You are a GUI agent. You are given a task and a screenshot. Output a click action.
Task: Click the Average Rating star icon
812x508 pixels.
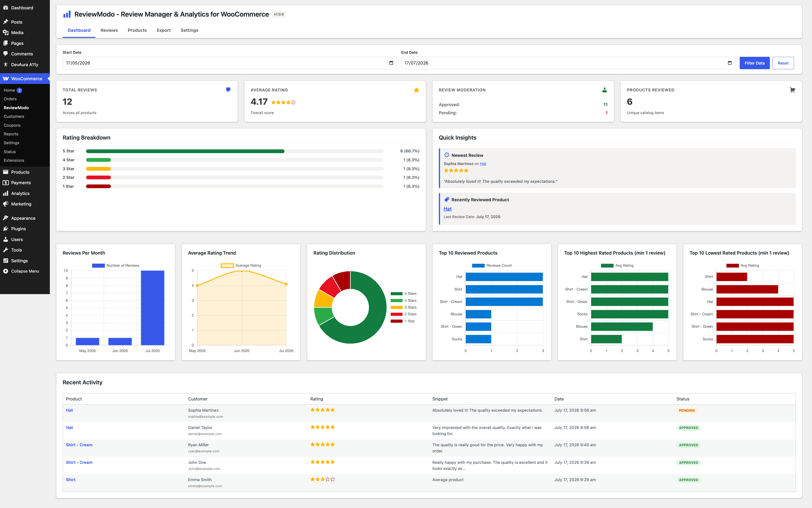416,90
